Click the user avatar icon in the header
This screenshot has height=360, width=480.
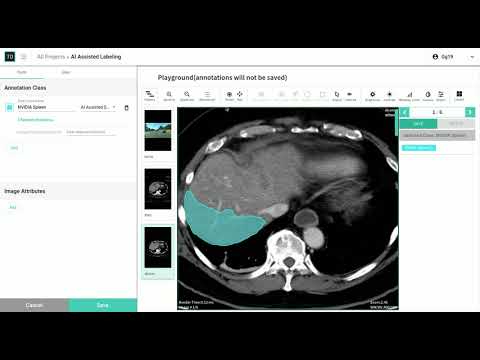435,57
